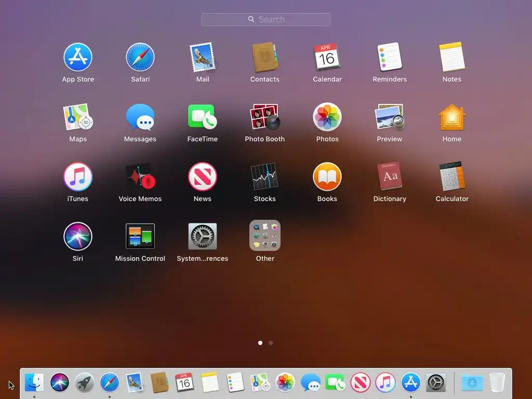Launch Photo Booth app

tap(264, 117)
